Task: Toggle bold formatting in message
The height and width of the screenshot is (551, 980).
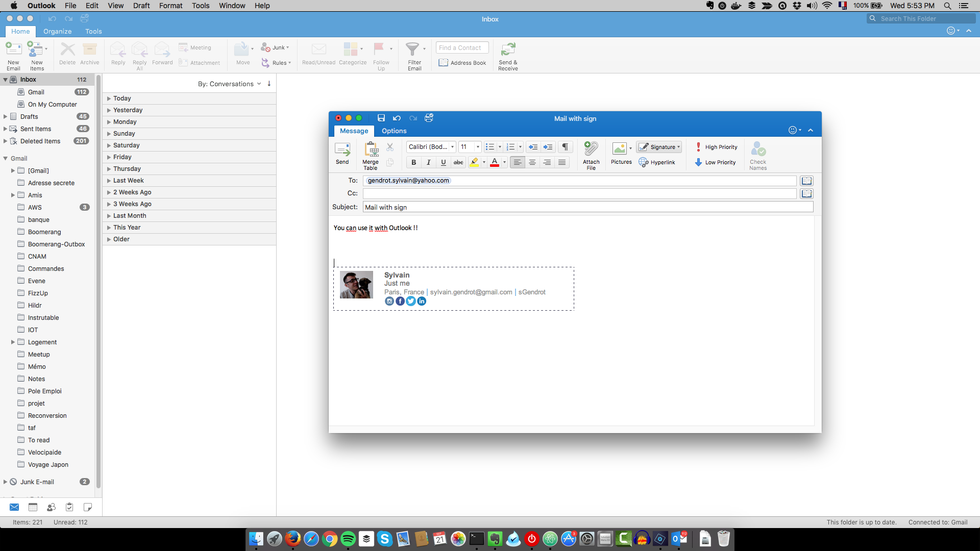Action: [413, 162]
